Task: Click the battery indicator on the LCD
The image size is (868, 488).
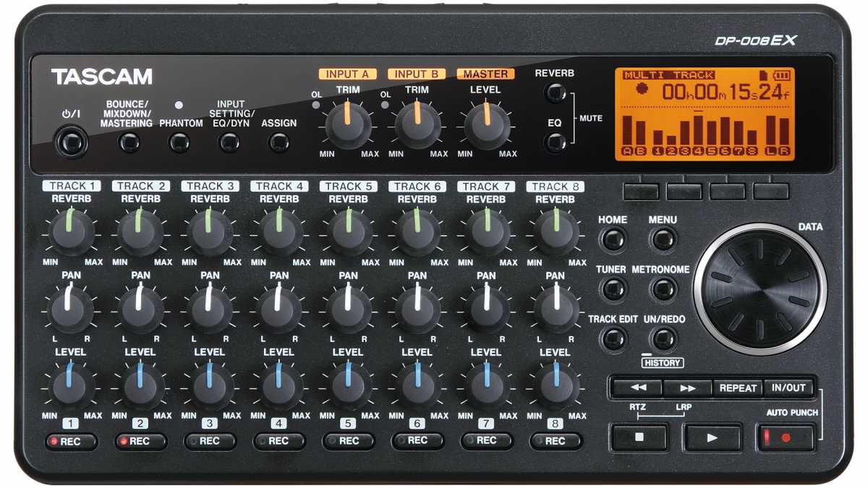Action: [x=780, y=74]
